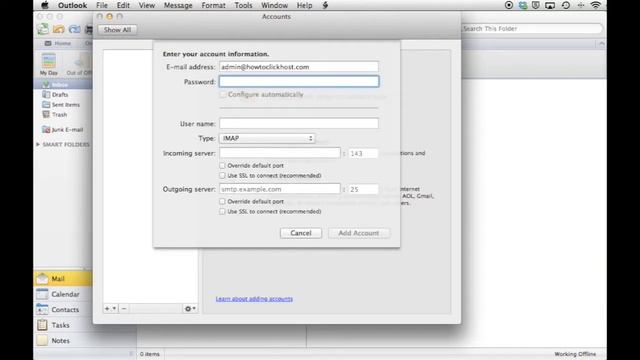Image resolution: width=640 pixels, height=360 pixels.
Task: Open the dropdown arrow beside the plus button
Action: pyautogui.click(x=114, y=309)
